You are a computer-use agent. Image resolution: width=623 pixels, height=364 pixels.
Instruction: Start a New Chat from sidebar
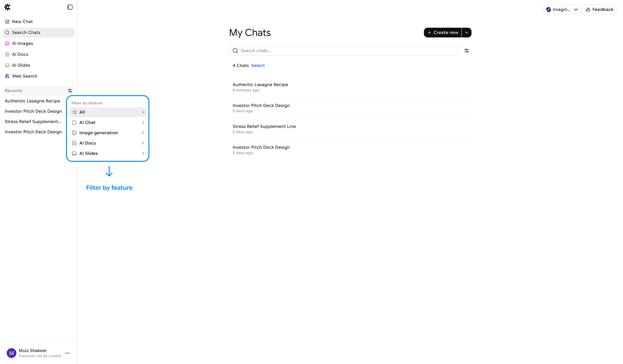(x=22, y=22)
